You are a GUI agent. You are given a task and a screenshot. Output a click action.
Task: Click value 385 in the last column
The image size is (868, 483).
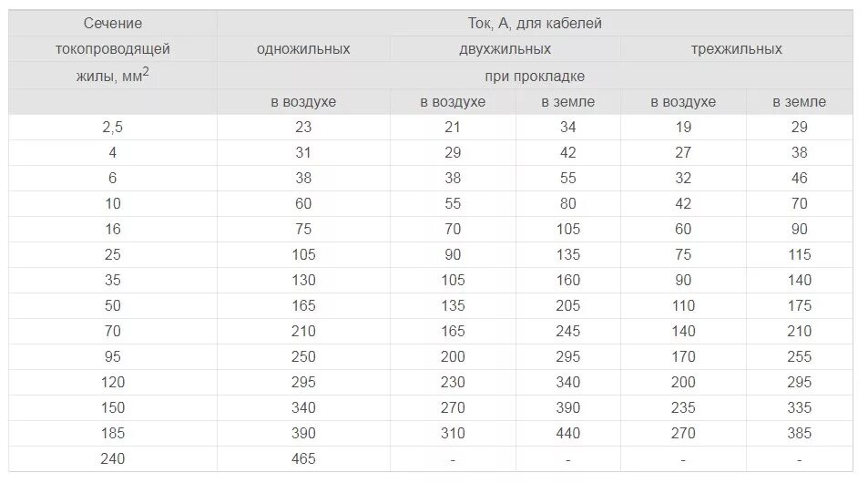tap(800, 433)
